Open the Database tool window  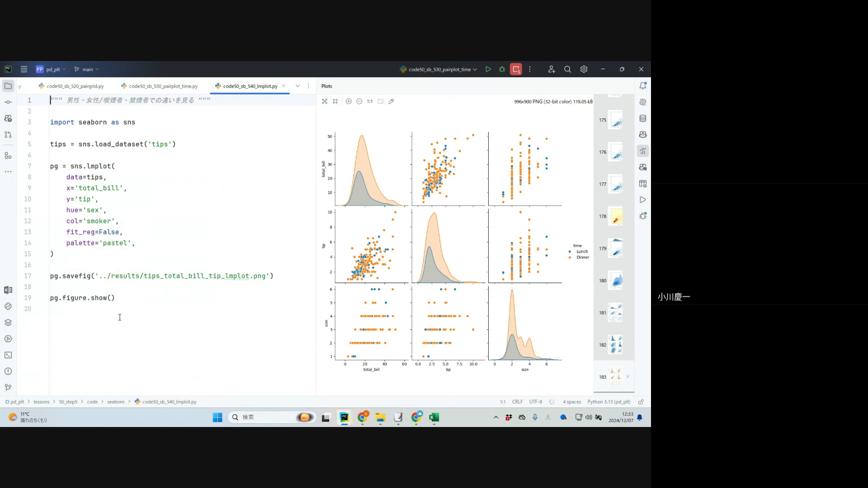pos(642,118)
